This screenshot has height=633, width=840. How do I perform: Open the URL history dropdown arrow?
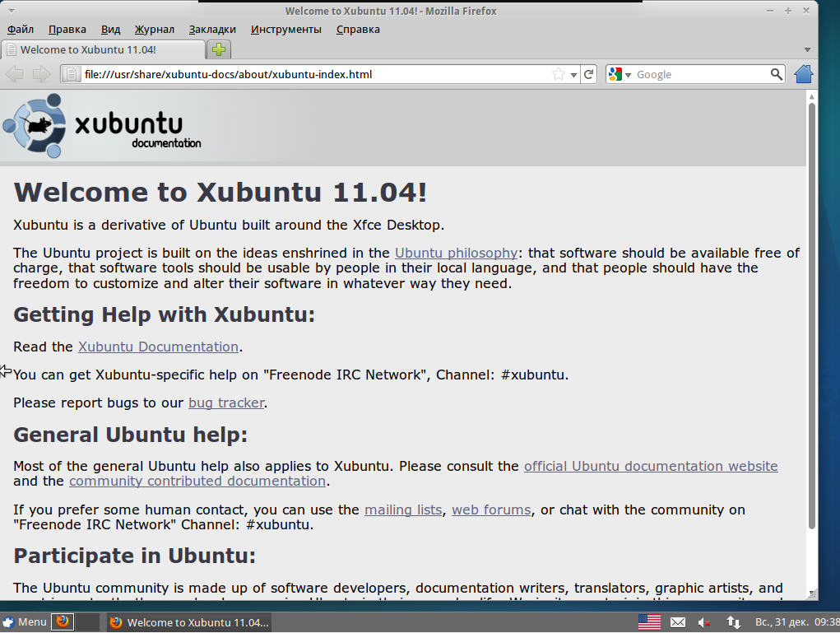click(x=573, y=75)
